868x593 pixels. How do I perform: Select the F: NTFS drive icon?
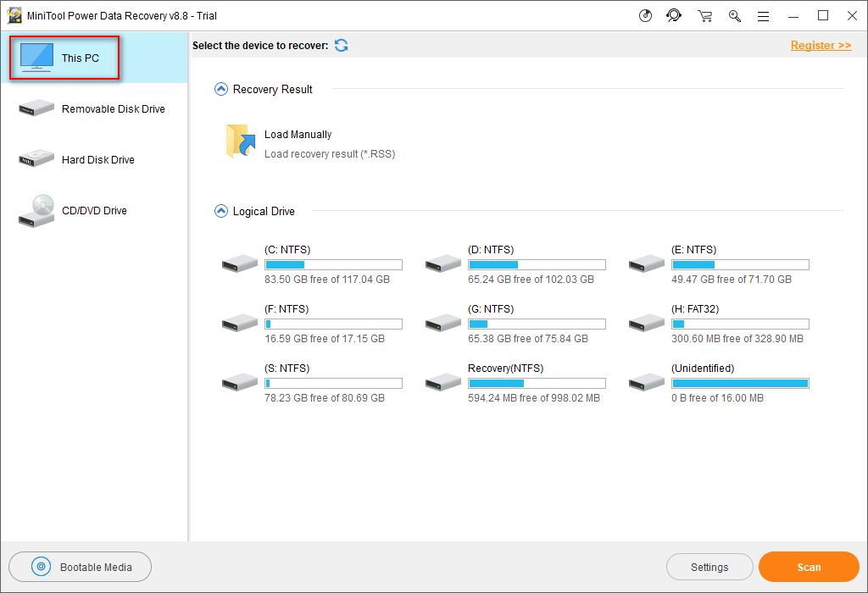pyautogui.click(x=240, y=323)
